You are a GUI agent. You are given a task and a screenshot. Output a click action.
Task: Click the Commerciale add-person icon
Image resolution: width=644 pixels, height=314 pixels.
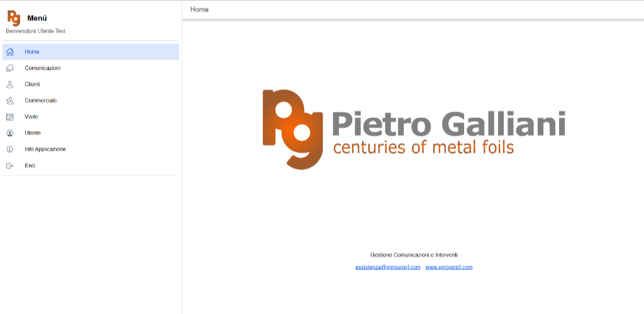click(x=10, y=100)
